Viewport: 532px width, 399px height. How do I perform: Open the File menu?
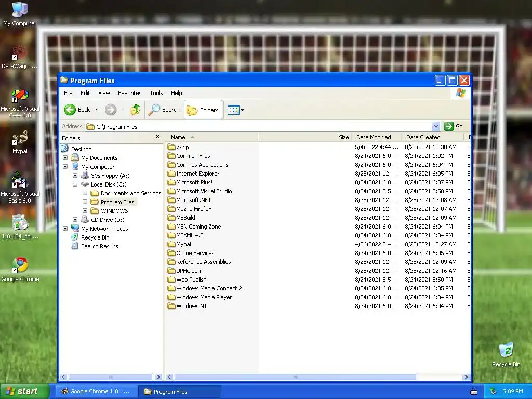[68, 93]
